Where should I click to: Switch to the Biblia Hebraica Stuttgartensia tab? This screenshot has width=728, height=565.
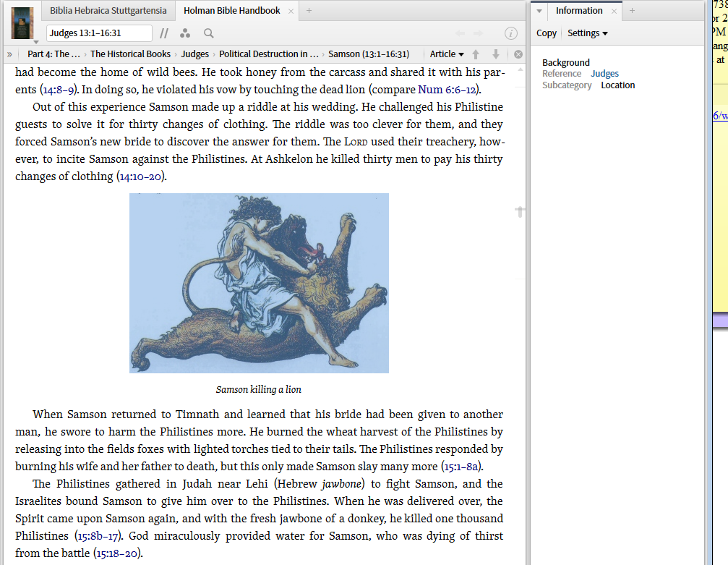[x=108, y=11]
